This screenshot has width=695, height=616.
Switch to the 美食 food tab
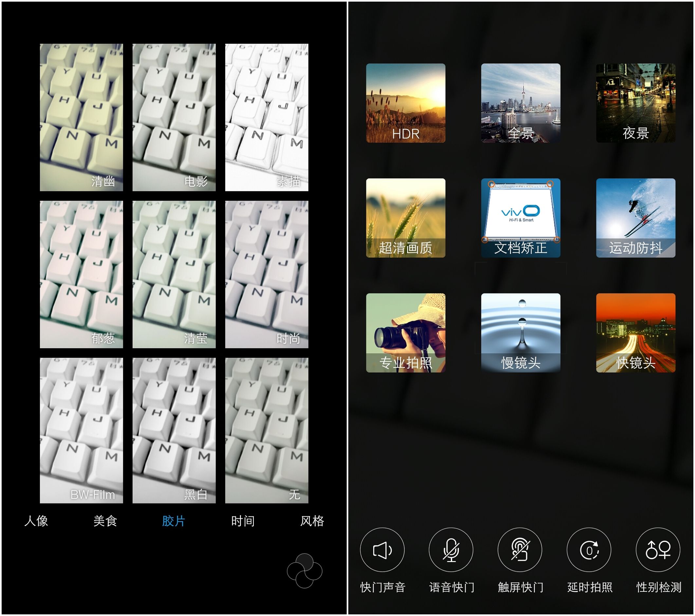[x=105, y=521]
